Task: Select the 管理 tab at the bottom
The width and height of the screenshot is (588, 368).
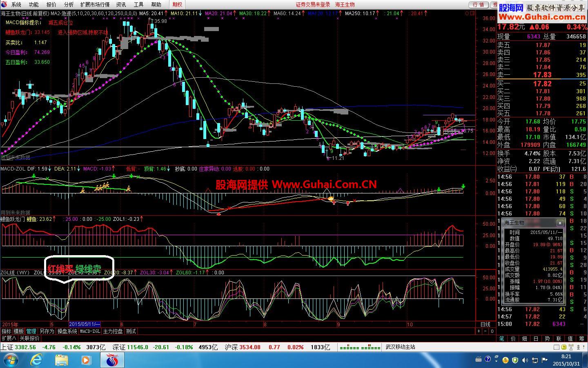Action: (31, 331)
